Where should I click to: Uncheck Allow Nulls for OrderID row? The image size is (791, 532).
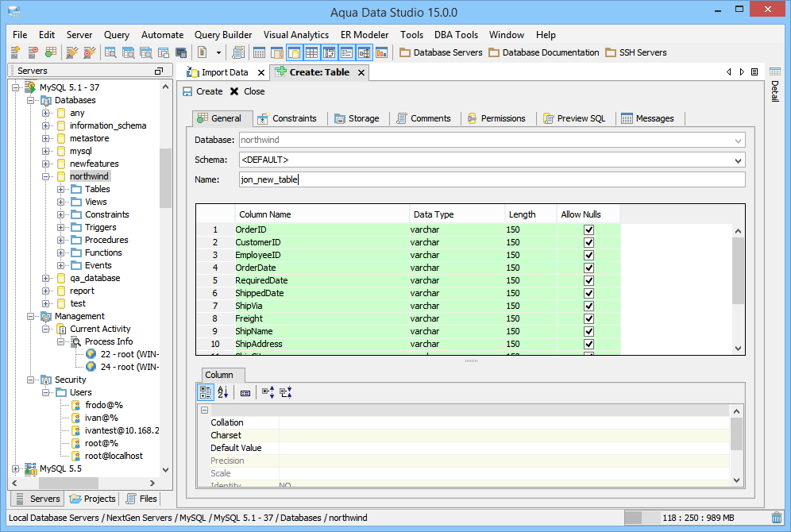pyautogui.click(x=588, y=229)
